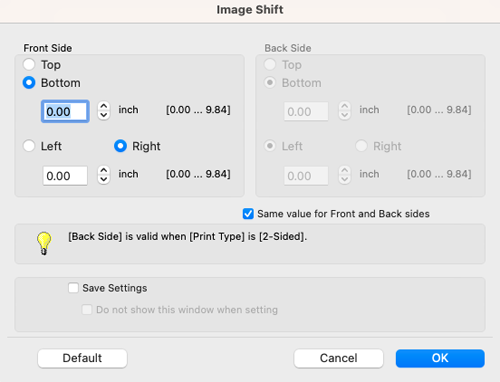Image resolution: width=500 pixels, height=382 pixels.
Task: Select the Front Side Bottom radio button
Action: tap(29, 83)
